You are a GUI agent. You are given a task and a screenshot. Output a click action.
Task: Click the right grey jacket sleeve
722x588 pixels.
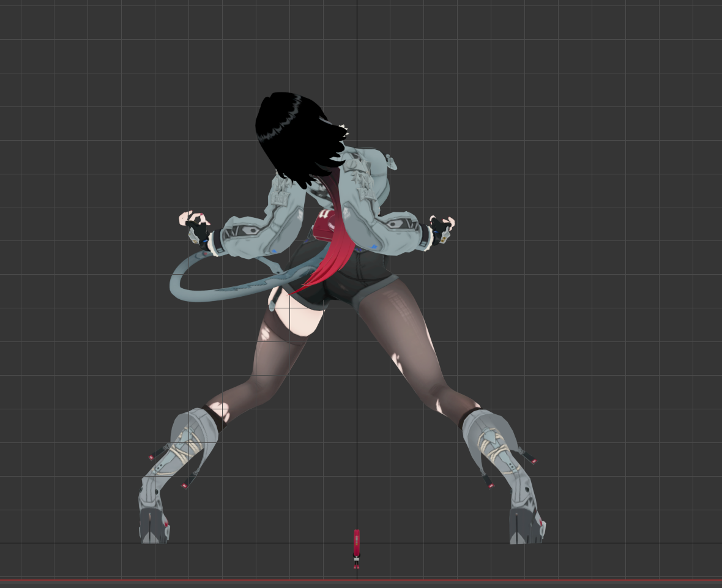click(x=398, y=231)
